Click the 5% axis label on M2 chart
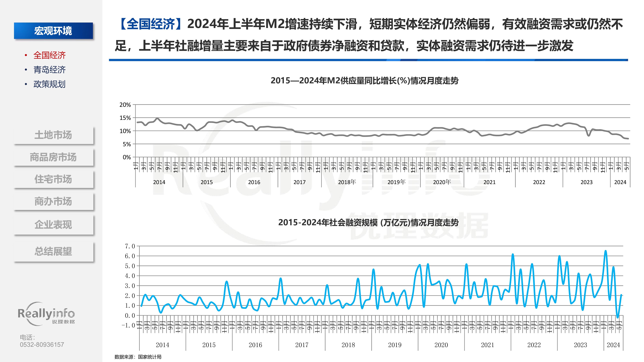The image size is (644, 362). [127, 144]
